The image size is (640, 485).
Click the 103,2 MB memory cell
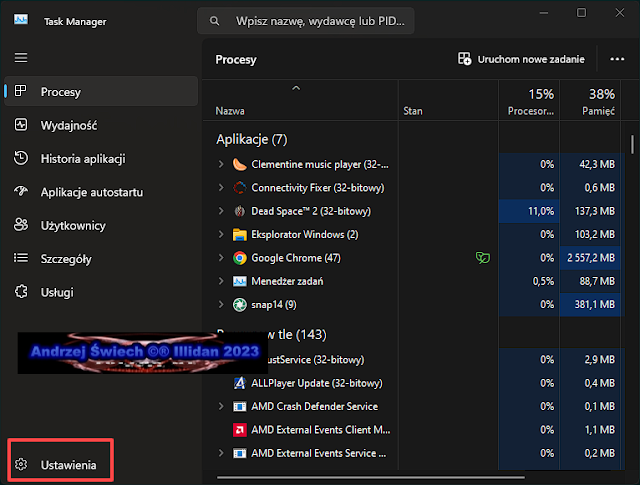[590, 234]
